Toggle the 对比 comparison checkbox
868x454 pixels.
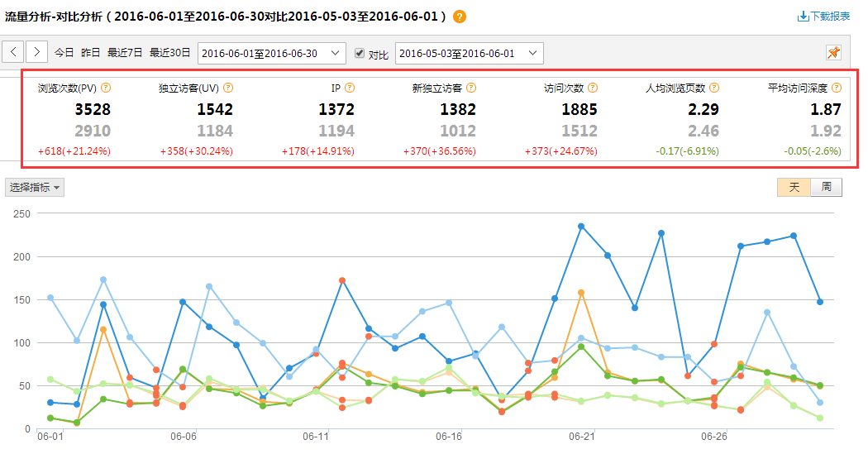click(x=359, y=53)
